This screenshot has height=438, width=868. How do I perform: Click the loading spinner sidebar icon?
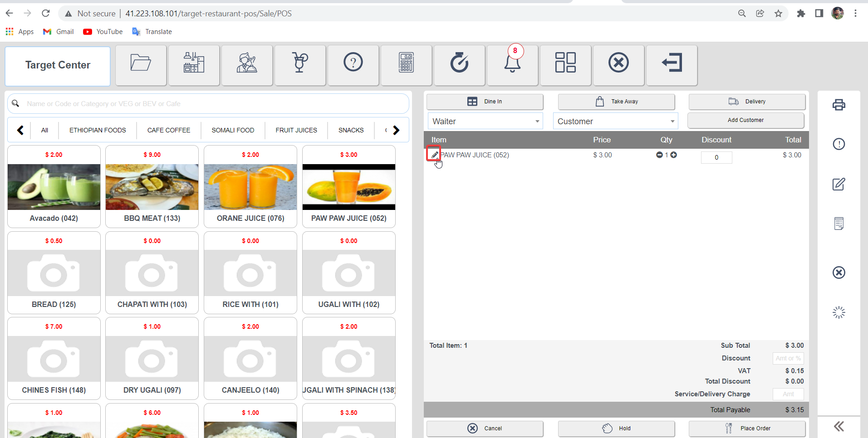839,312
